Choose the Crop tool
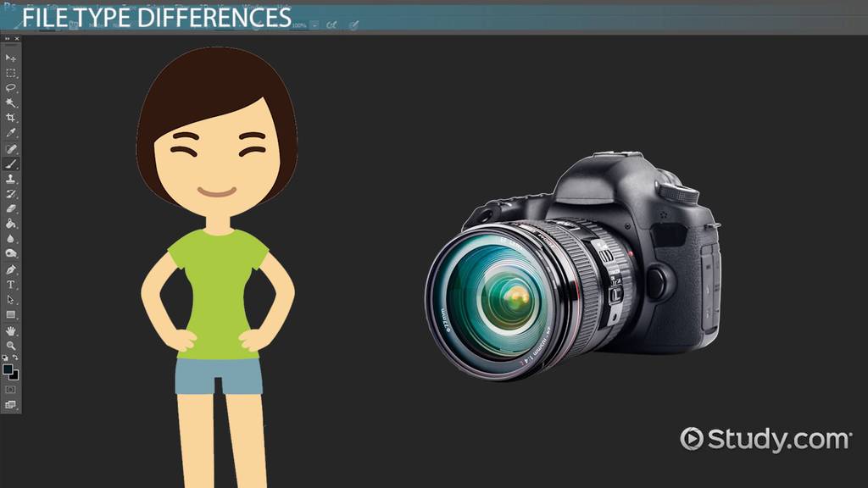The image size is (868, 488). coord(11,118)
